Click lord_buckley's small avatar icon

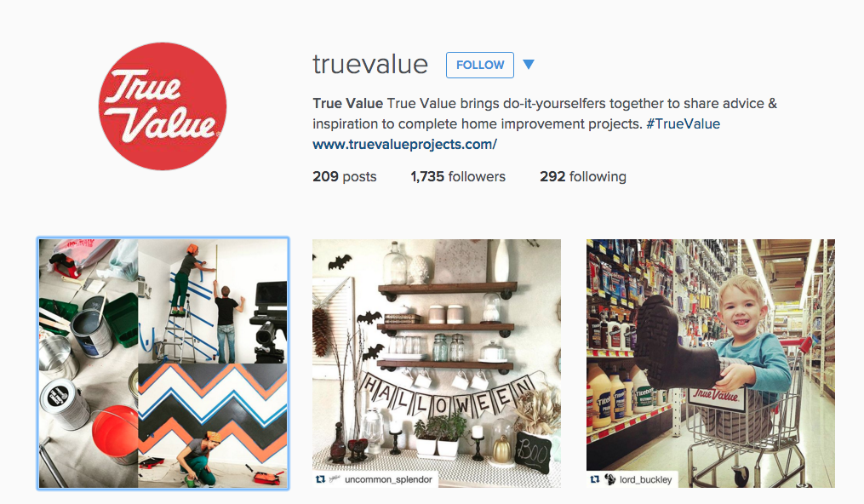(x=610, y=480)
